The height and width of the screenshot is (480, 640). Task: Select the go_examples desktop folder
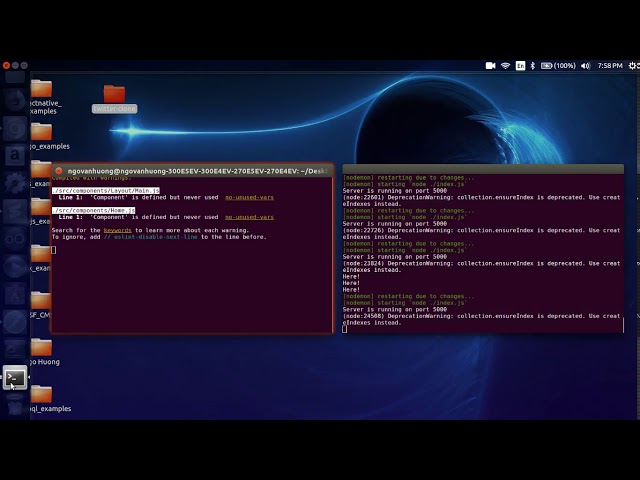point(42,132)
